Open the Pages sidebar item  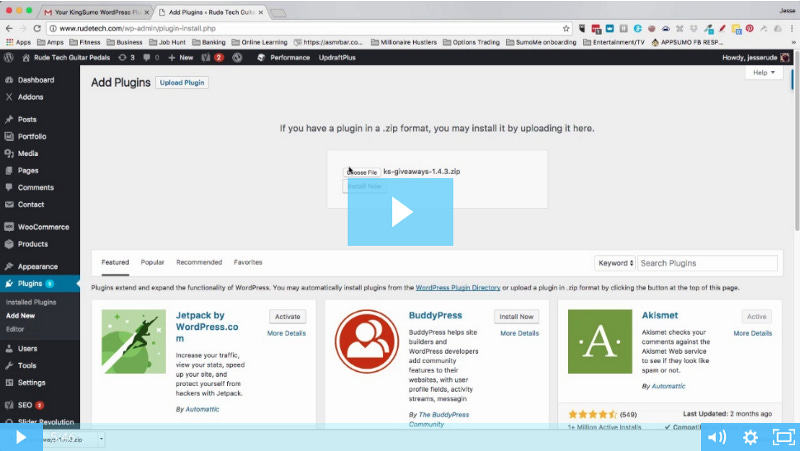pyautogui.click(x=28, y=170)
